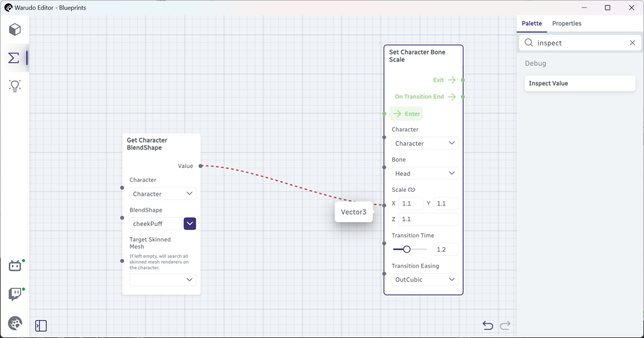Click the On Transition End output port

tap(463, 97)
